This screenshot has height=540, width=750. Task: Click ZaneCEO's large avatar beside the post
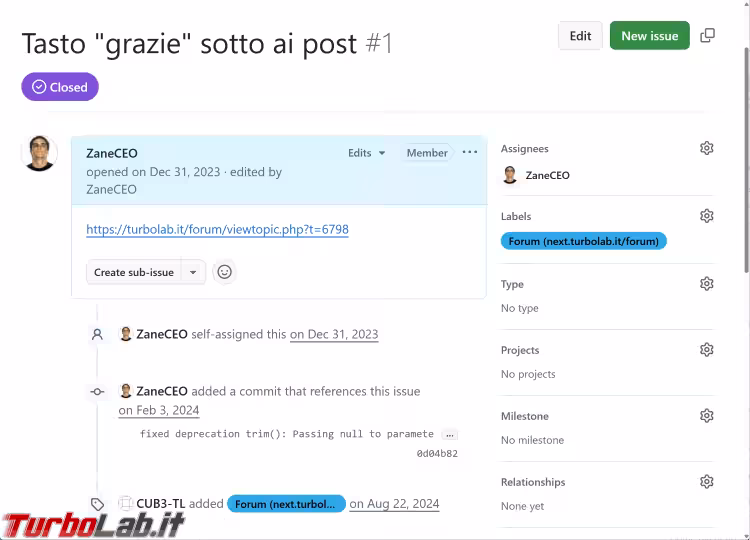click(x=39, y=154)
